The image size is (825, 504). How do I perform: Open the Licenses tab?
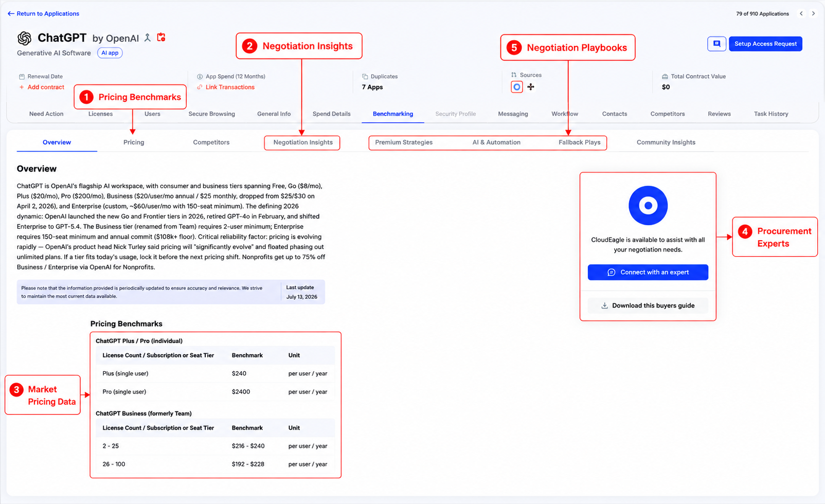point(100,114)
